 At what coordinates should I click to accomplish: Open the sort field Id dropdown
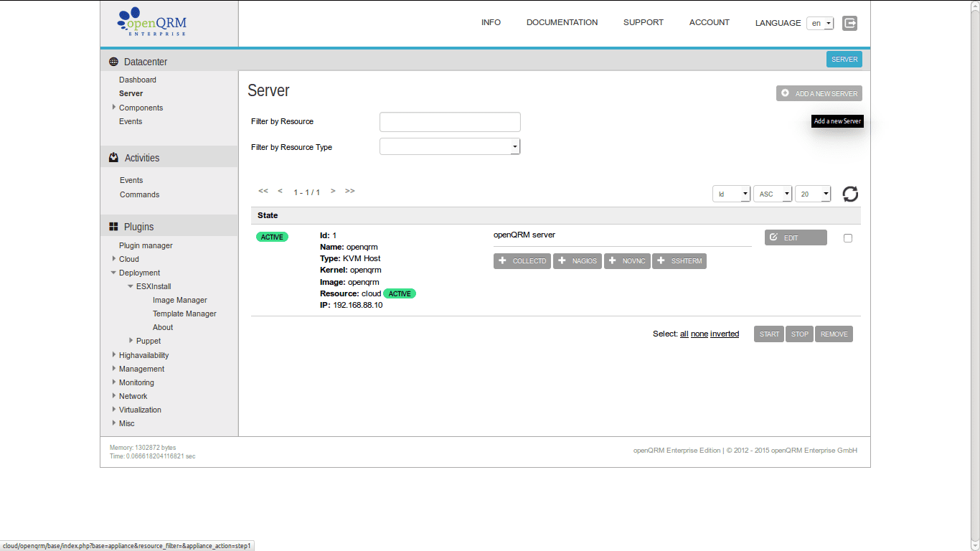(x=731, y=194)
